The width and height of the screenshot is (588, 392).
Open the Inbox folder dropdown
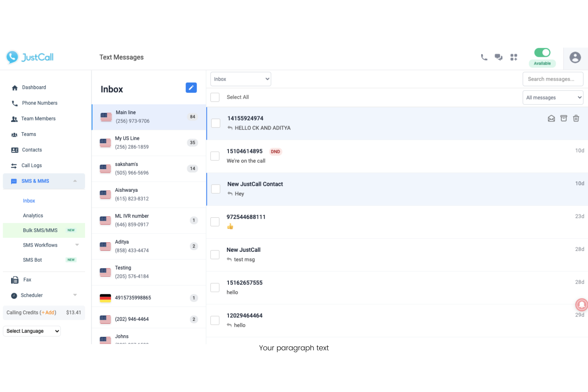[x=240, y=79]
